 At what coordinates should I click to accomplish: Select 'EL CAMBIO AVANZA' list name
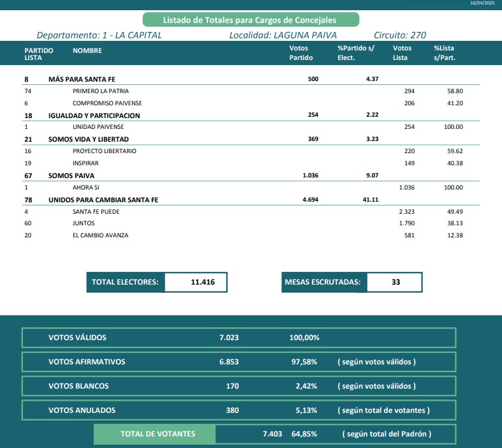(100, 235)
